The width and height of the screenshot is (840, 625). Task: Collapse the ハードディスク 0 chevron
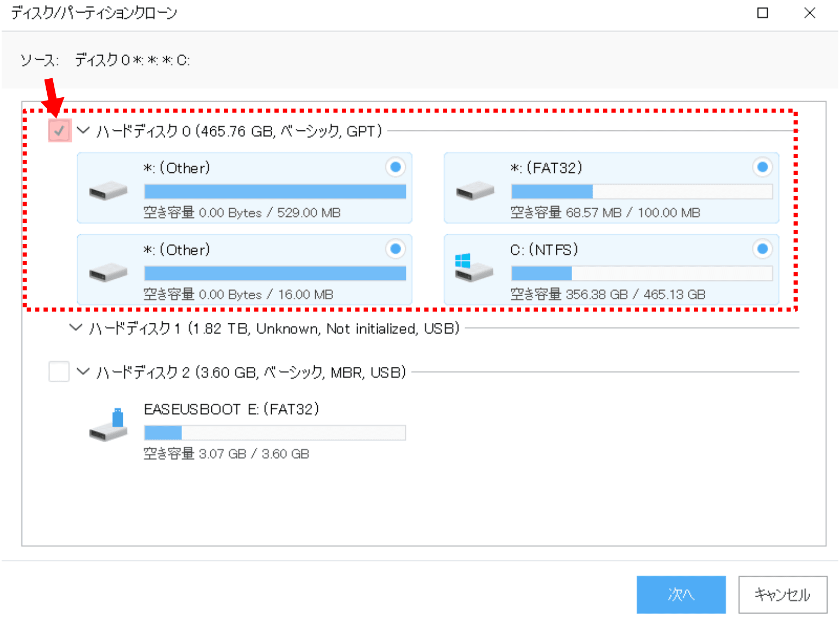(83, 130)
